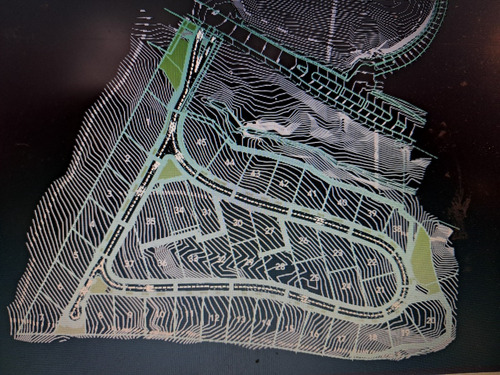Viewport: 500px width, 375px height.
Task: Select lot 12 along the bottom row
Action: (215, 318)
